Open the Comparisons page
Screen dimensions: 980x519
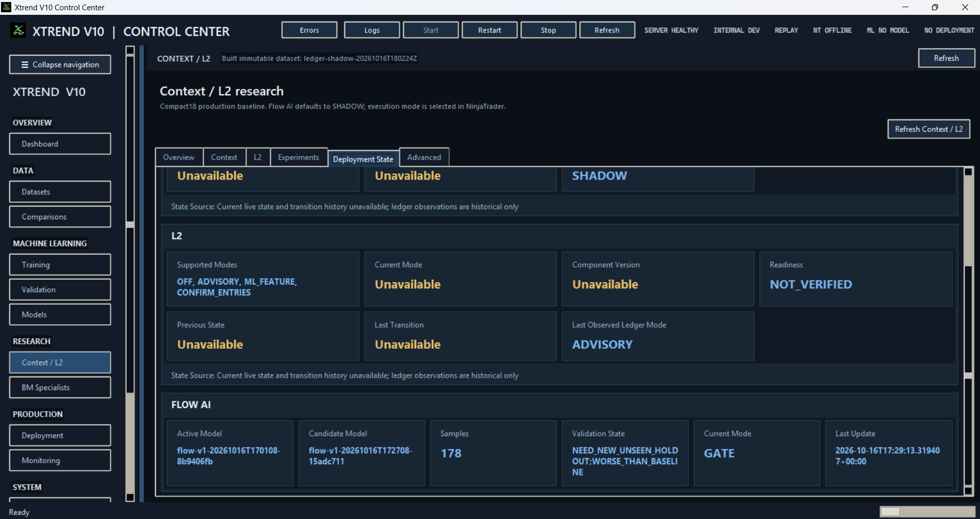pos(60,217)
